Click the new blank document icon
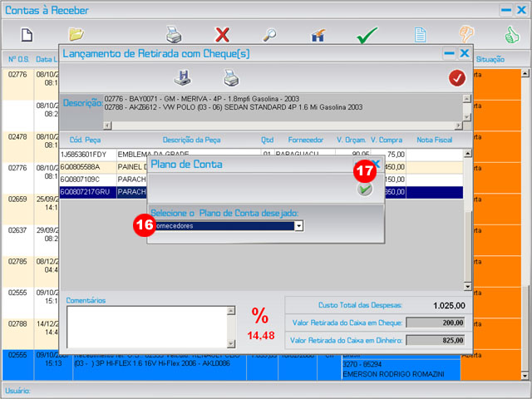Viewport: 532px width, 399px height. click(x=26, y=35)
